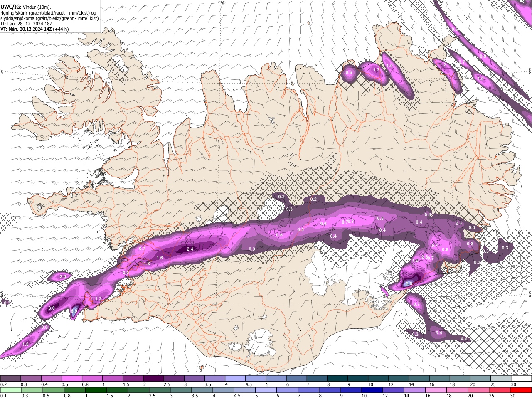
Task: Click the bright pink 0.5 swatch in the top scale
Action: tap(71, 379)
